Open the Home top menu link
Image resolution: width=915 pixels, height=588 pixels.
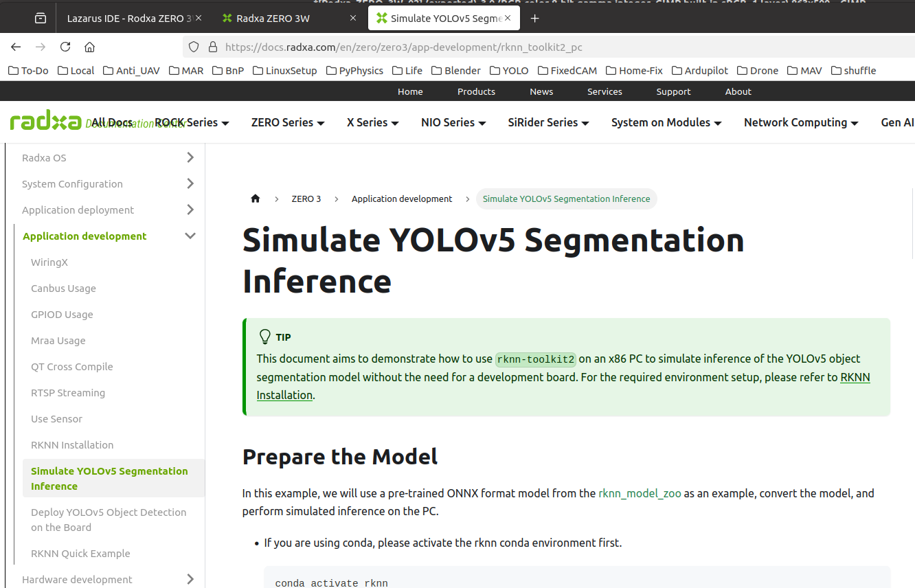coord(410,91)
